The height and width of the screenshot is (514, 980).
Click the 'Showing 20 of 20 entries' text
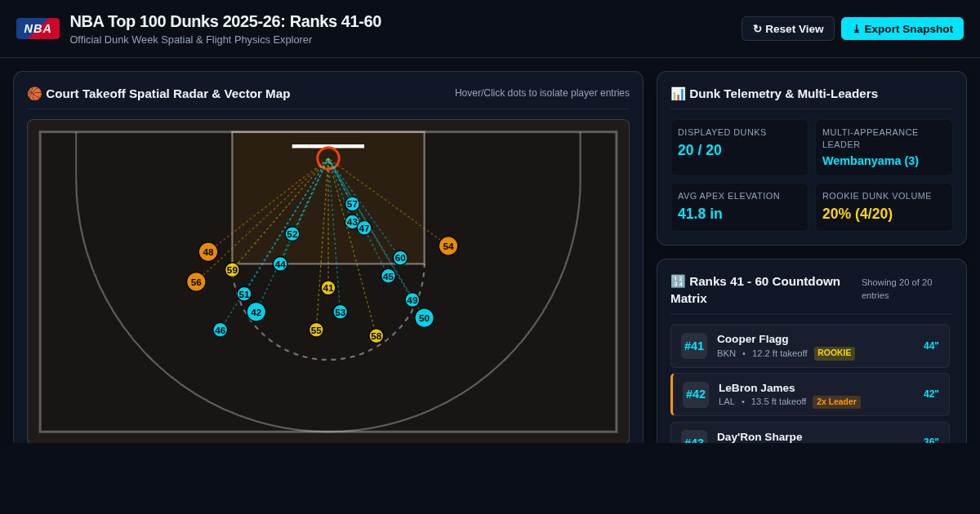pos(897,289)
